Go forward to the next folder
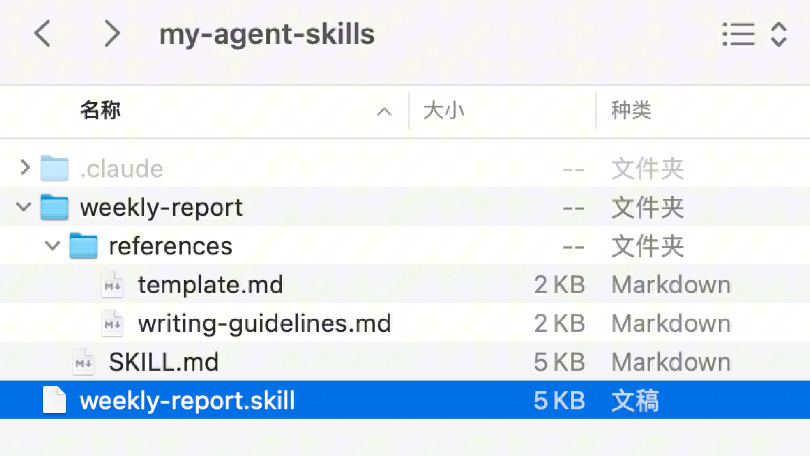 (x=111, y=35)
